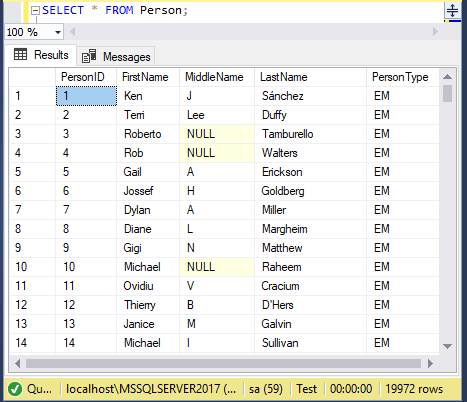This screenshot has height=402, width=467.
Task: Switch to the Messages tab
Action: [x=116, y=57]
